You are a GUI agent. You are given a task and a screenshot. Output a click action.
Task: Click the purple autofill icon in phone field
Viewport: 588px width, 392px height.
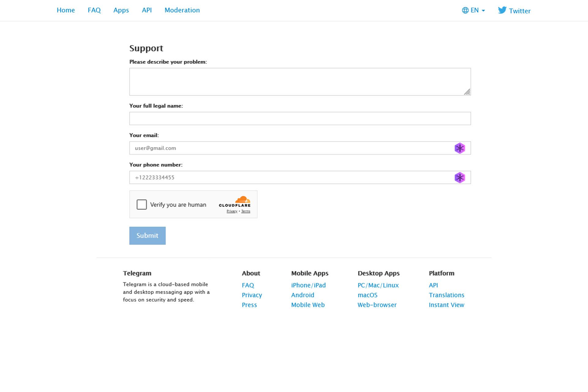coord(460,178)
